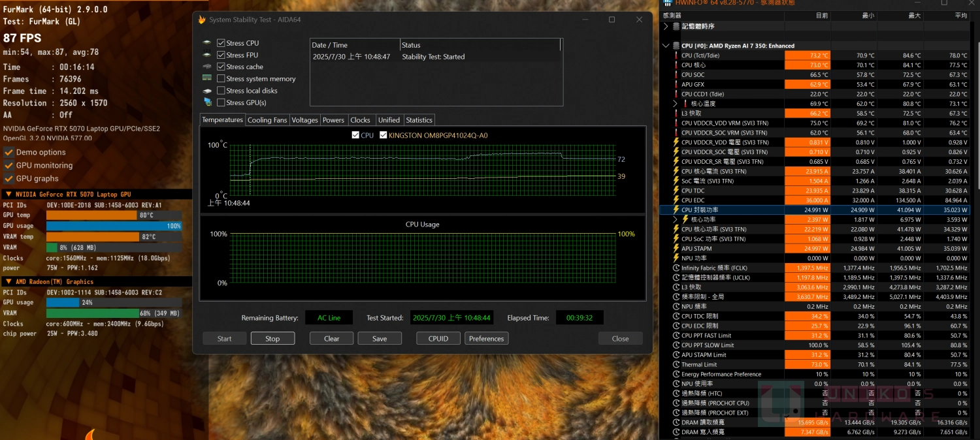The width and height of the screenshot is (980, 440).
Task: Click the RAM module icon beside Stress system memory
Action: [207, 78]
